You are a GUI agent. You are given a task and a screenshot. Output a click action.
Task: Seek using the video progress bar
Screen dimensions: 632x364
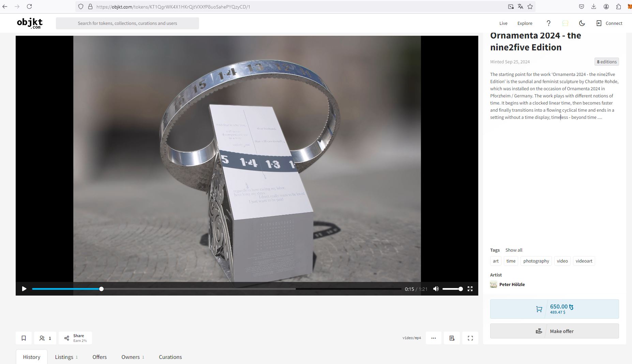pos(216,289)
